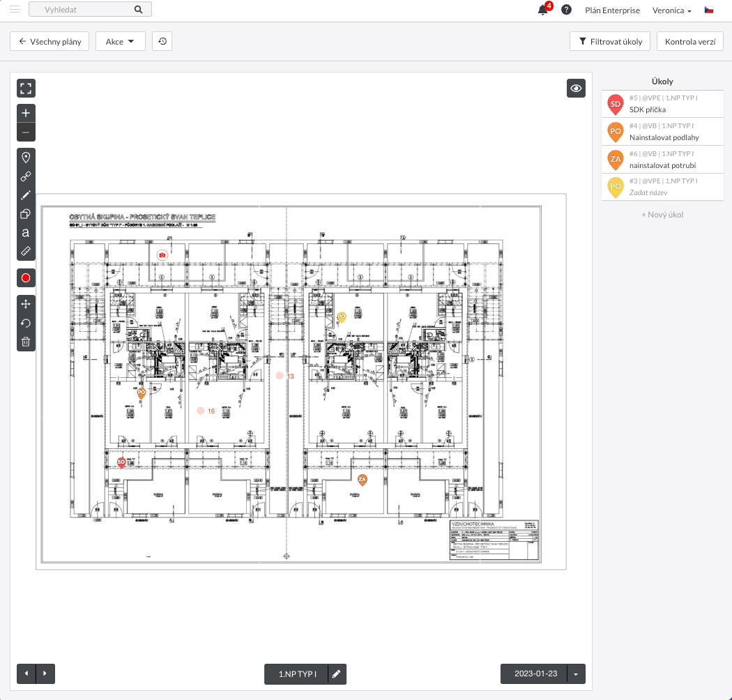Go back to Všechny plány
The image size is (732, 700).
(x=49, y=41)
